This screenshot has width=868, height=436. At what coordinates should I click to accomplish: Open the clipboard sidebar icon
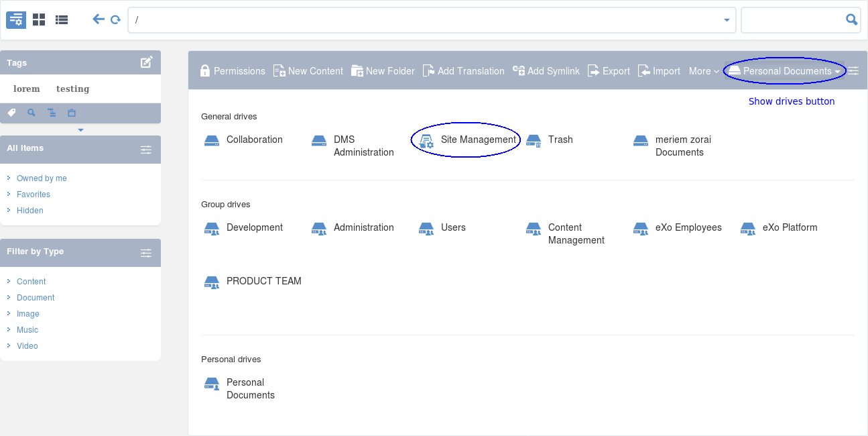click(x=72, y=113)
